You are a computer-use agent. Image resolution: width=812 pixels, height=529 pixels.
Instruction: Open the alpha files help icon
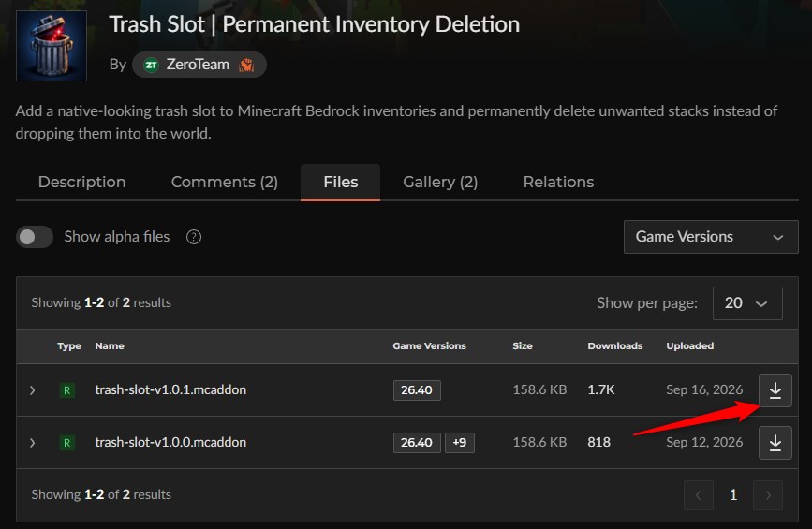[194, 237]
